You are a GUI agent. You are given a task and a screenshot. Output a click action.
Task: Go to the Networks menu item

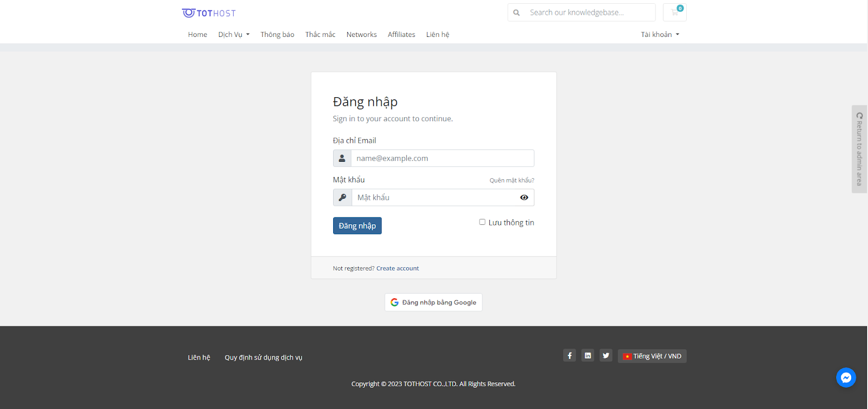[x=361, y=35]
